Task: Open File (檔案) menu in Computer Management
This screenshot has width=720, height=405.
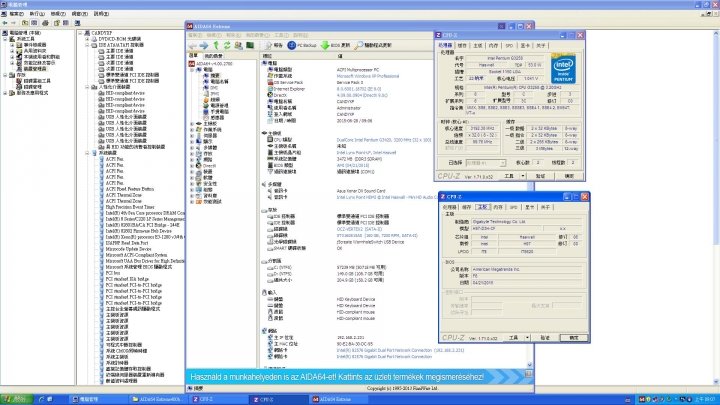Action: tap(17, 14)
